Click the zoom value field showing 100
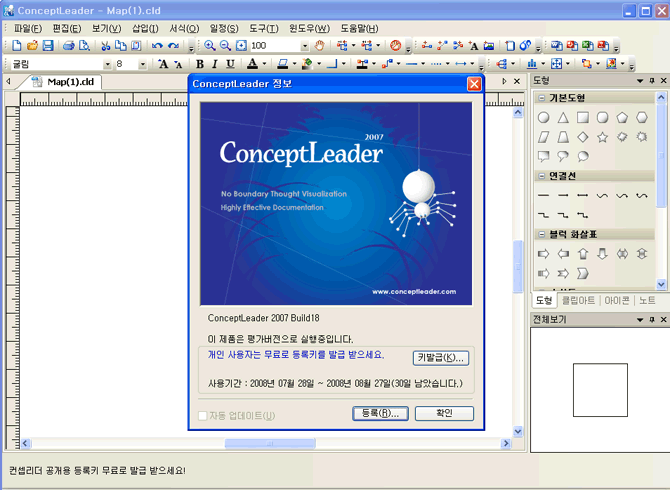670x490 pixels. [275, 46]
